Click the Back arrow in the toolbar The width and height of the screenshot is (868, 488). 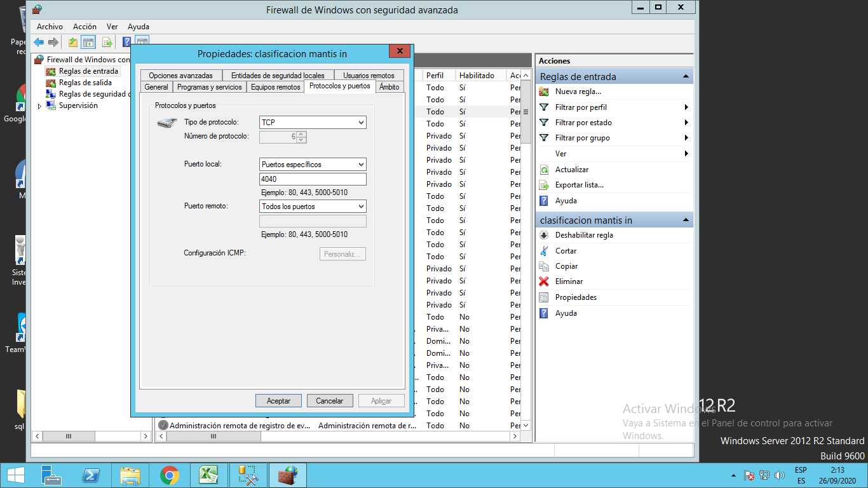point(39,42)
